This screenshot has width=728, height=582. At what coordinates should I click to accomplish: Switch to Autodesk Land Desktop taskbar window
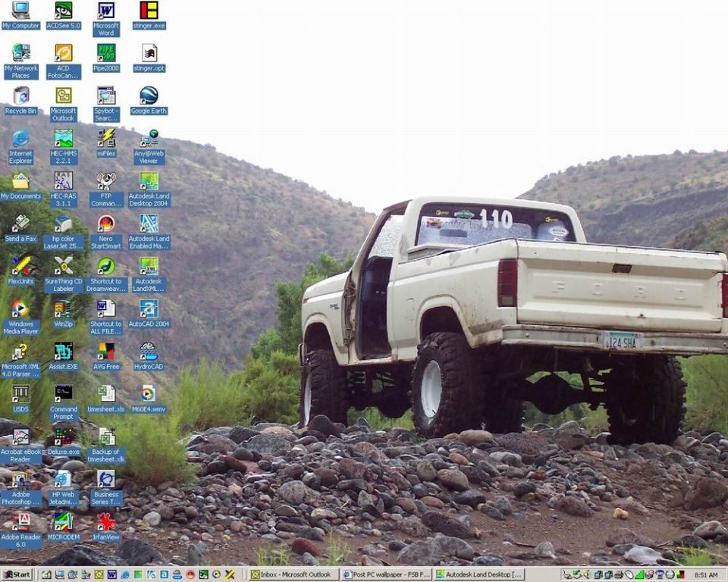[479, 574]
